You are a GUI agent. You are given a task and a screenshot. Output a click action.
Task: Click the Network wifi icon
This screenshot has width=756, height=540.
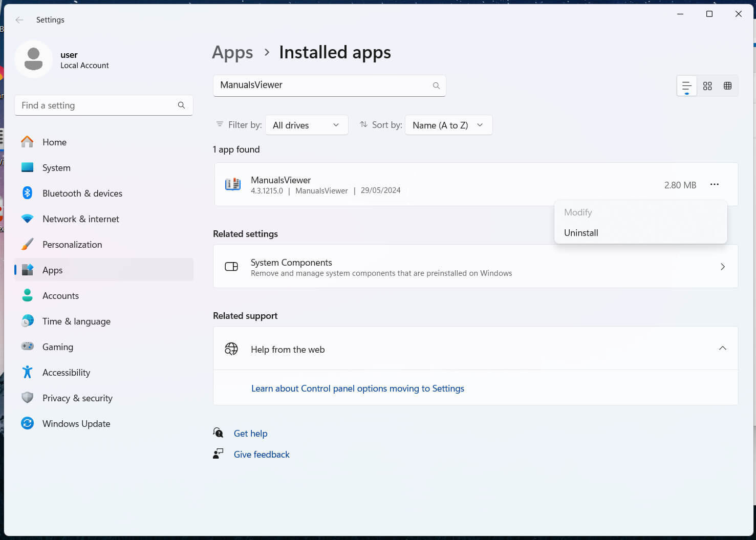point(27,219)
